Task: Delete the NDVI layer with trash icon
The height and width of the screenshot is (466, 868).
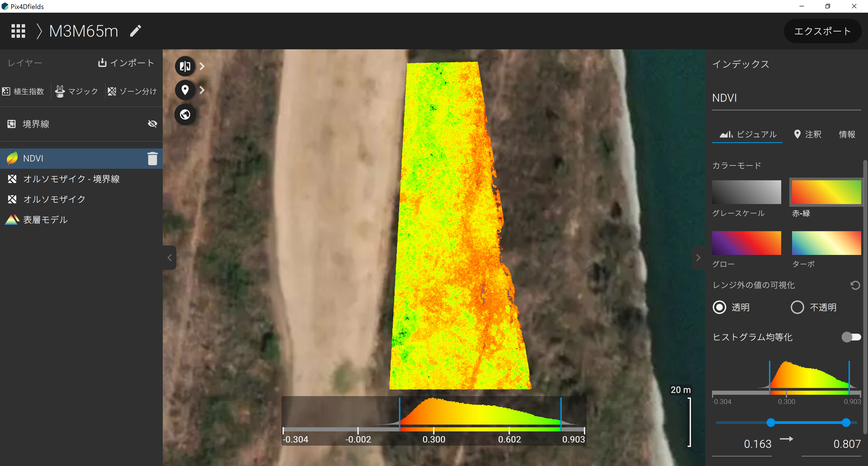Action: [152, 159]
